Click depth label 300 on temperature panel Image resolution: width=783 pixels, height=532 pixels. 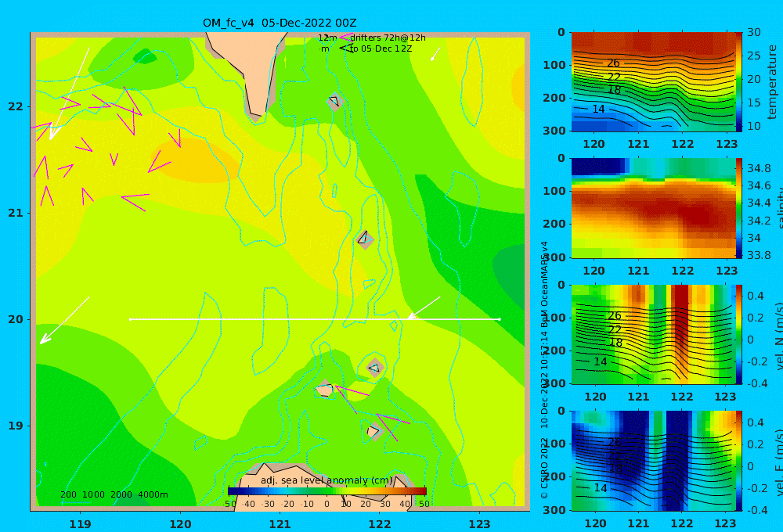click(x=555, y=131)
